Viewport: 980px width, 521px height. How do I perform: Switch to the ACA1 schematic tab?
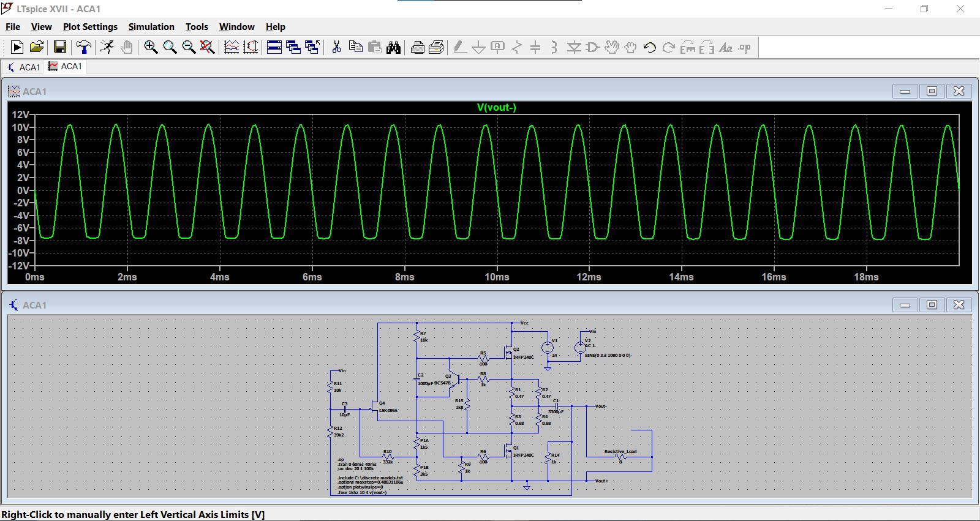[x=23, y=67]
